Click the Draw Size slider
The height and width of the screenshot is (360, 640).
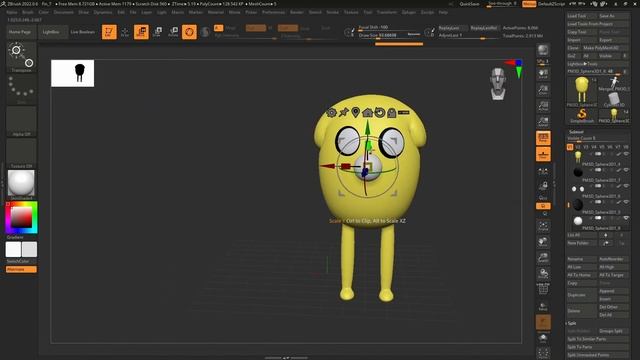(x=389, y=36)
